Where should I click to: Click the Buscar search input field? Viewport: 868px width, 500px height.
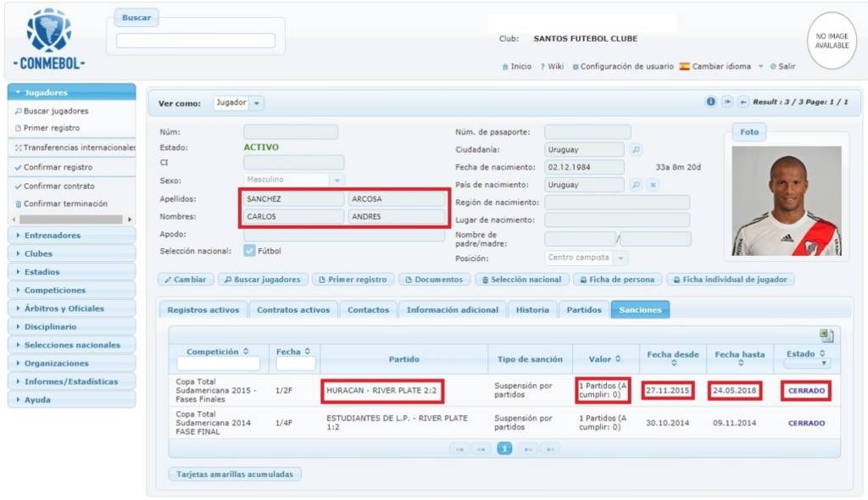[196, 41]
